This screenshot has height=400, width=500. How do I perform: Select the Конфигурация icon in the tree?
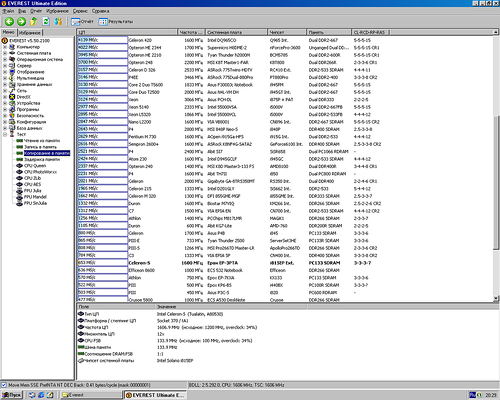12,122
